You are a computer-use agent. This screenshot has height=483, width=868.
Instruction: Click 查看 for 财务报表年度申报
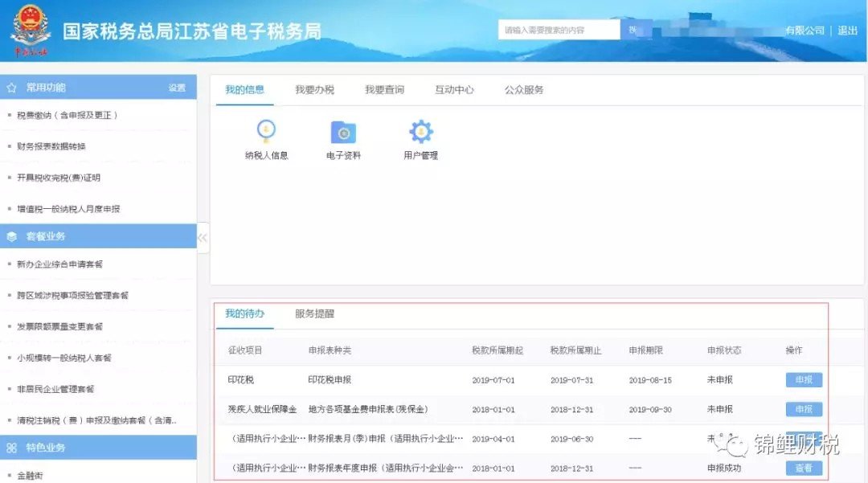click(803, 468)
